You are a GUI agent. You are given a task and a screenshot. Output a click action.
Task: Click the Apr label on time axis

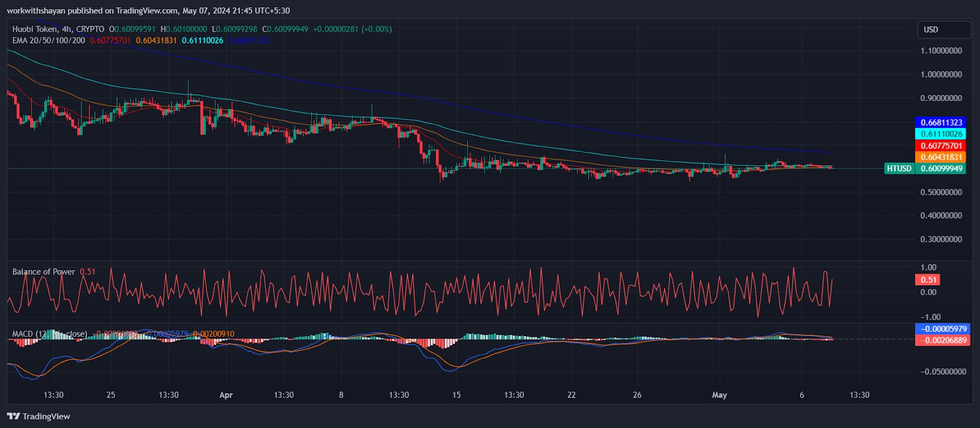pos(226,395)
